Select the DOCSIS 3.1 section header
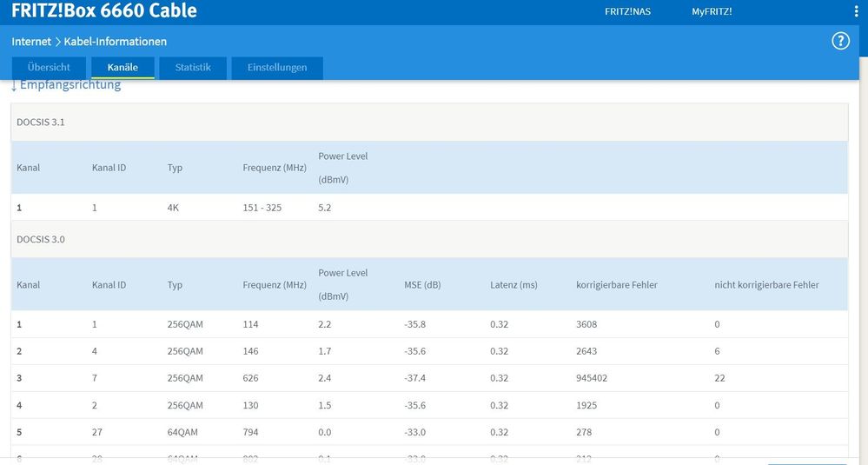 41,122
